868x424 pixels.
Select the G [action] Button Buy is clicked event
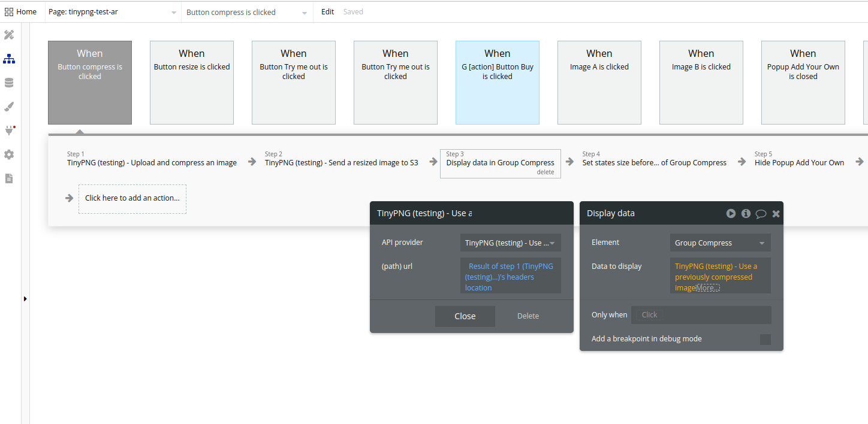point(498,83)
